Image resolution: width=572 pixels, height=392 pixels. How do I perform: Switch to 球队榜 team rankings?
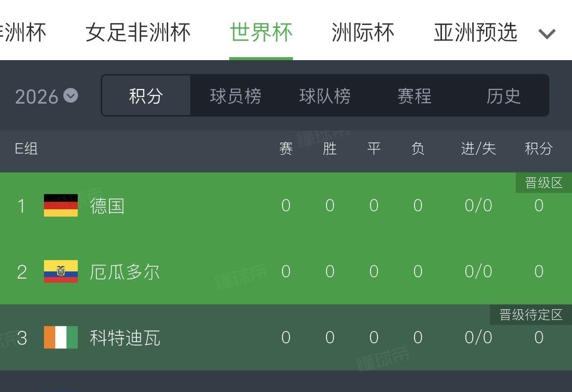325,96
